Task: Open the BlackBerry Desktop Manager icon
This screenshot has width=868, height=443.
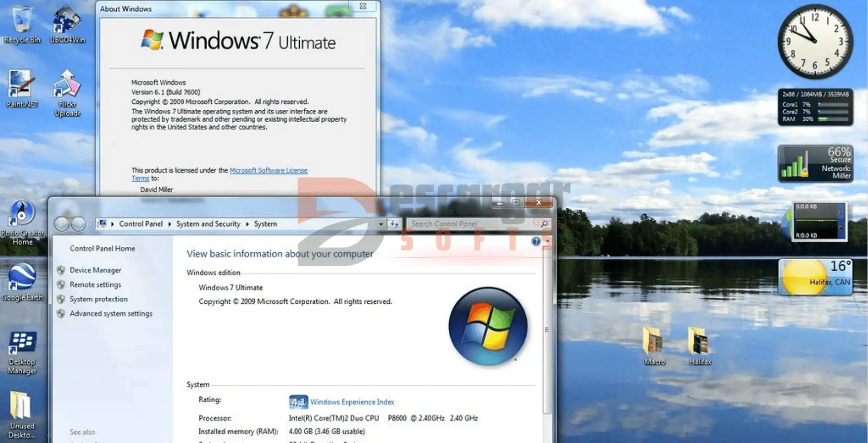Action: [x=22, y=352]
